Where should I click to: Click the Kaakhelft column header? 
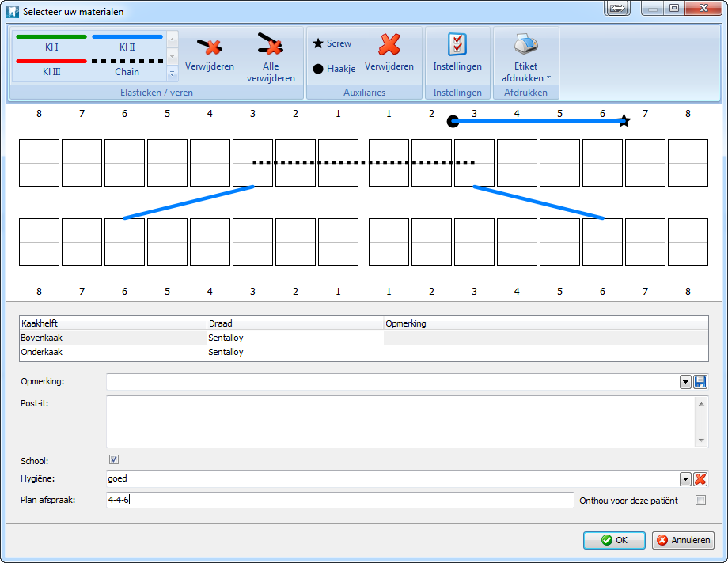(x=113, y=323)
